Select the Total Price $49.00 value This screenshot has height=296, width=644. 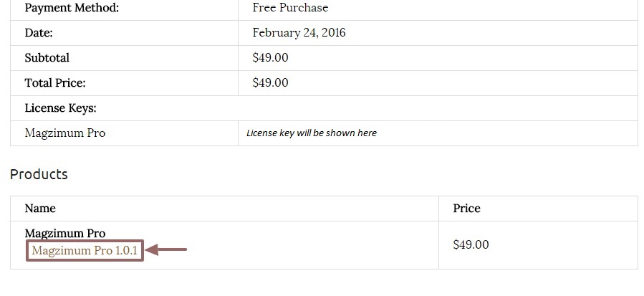(x=270, y=82)
